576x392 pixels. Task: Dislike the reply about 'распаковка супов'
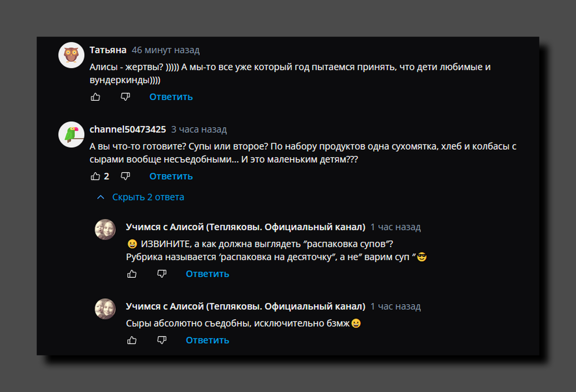point(162,274)
